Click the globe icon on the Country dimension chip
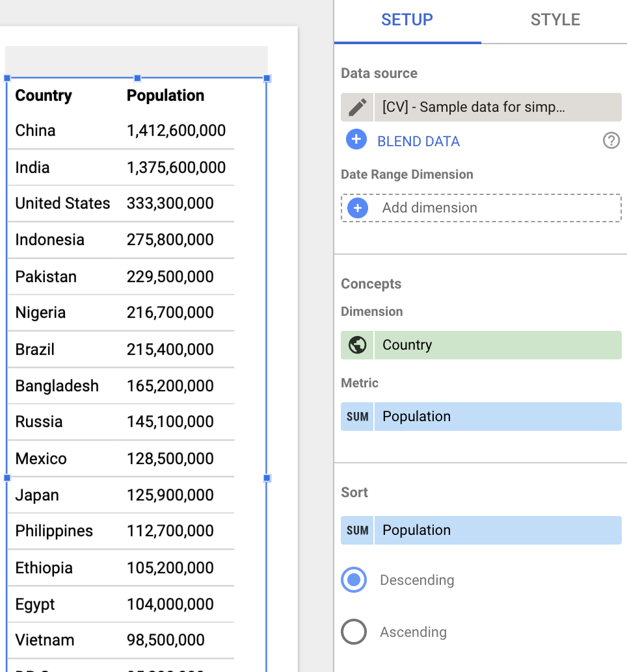The height and width of the screenshot is (672, 627). [x=356, y=345]
